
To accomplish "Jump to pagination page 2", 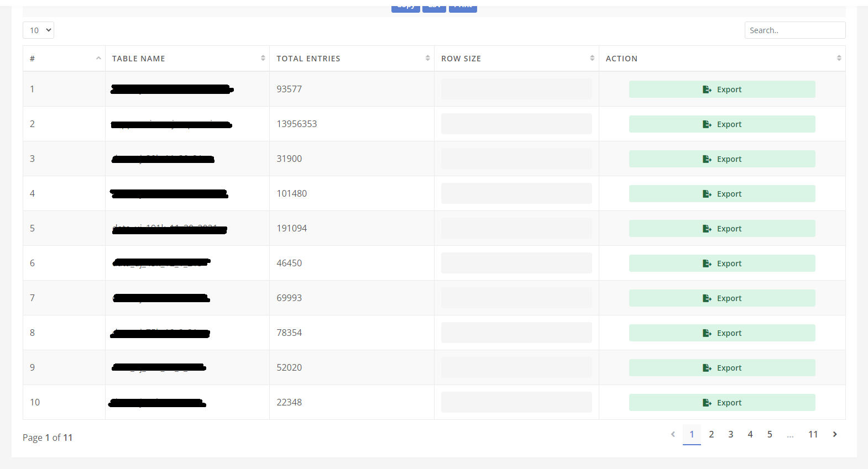I will [712, 434].
